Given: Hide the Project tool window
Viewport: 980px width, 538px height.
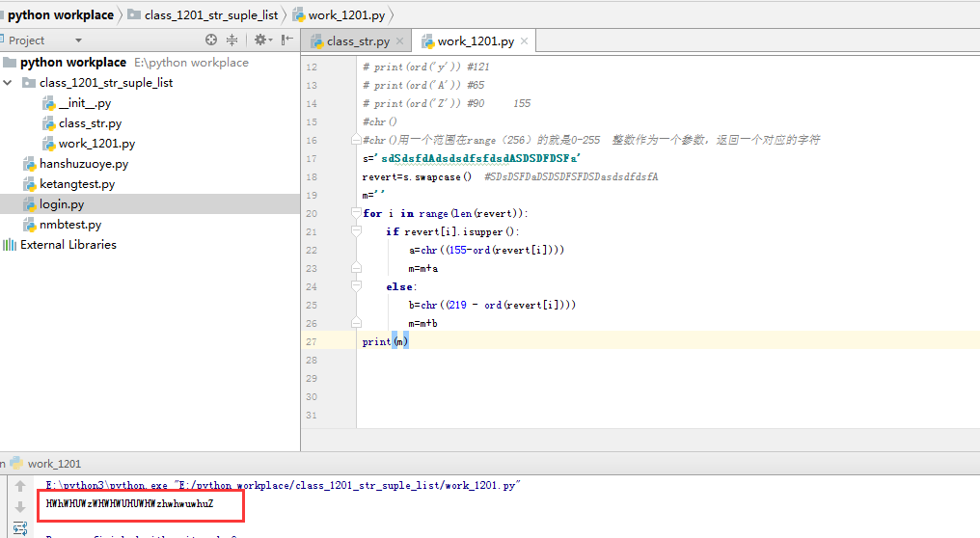Looking at the screenshot, I should [x=286, y=40].
